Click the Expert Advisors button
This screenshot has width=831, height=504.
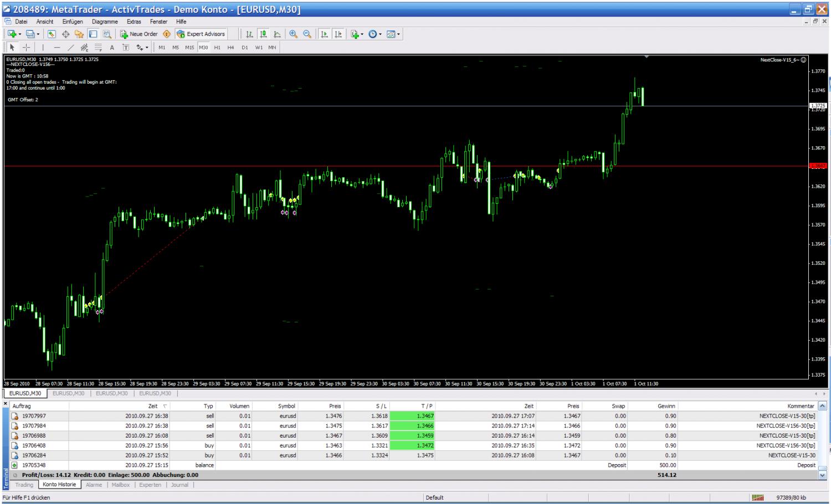coord(201,34)
